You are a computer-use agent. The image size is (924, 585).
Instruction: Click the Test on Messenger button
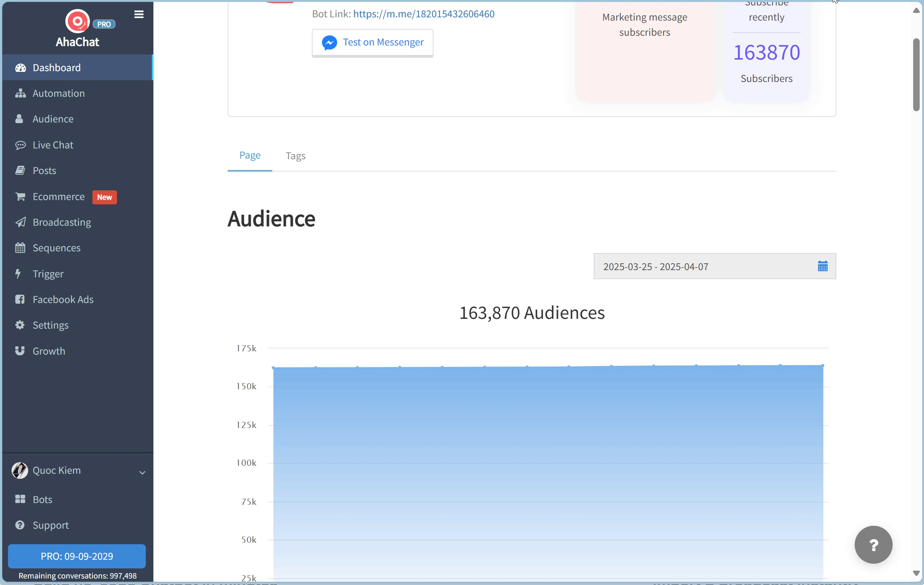click(x=372, y=42)
